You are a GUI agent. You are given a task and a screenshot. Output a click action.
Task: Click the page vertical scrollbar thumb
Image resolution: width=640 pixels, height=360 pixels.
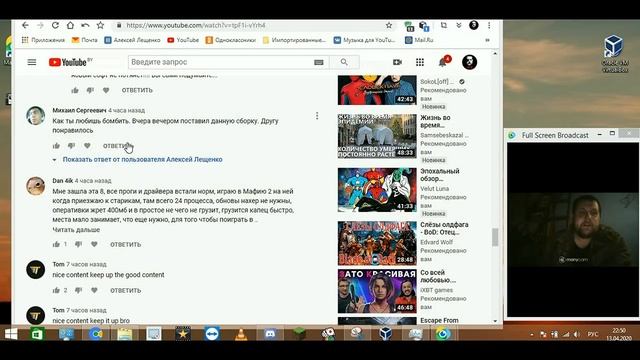495,237
